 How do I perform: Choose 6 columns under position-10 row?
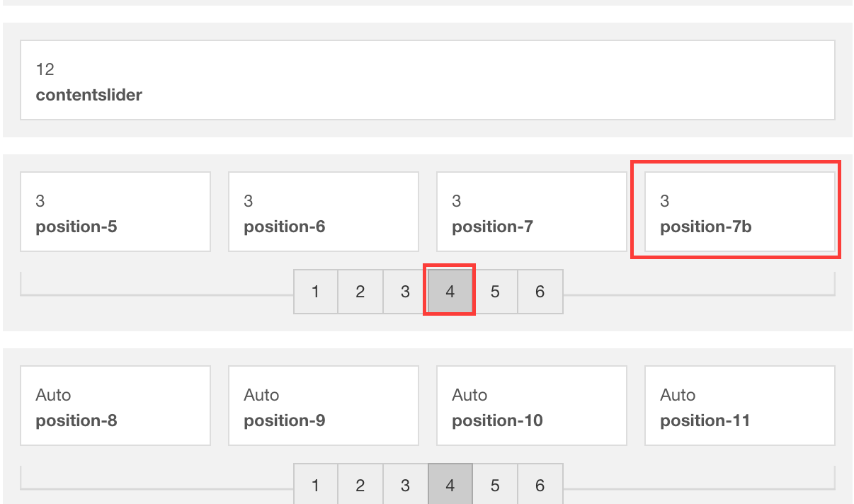tap(540, 485)
